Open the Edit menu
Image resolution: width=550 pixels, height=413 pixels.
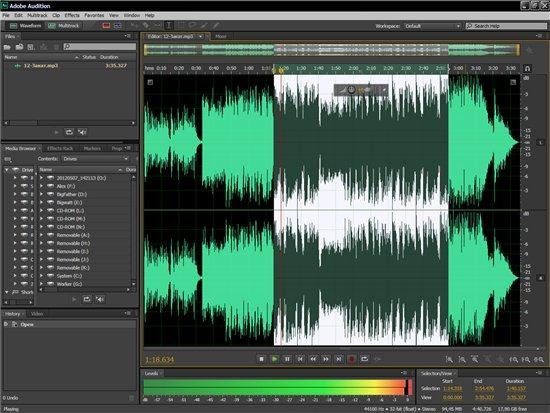tap(18, 15)
